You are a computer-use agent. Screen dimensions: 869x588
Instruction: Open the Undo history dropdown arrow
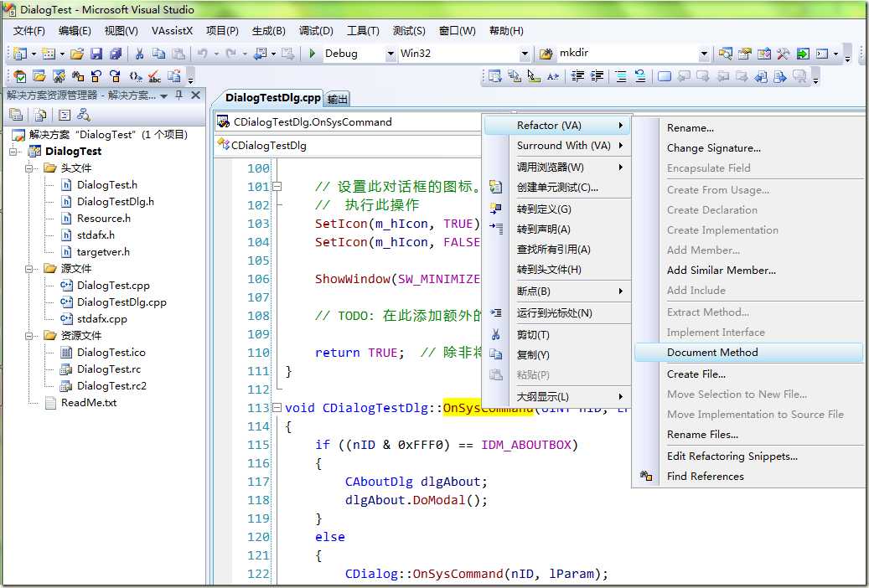(x=216, y=54)
